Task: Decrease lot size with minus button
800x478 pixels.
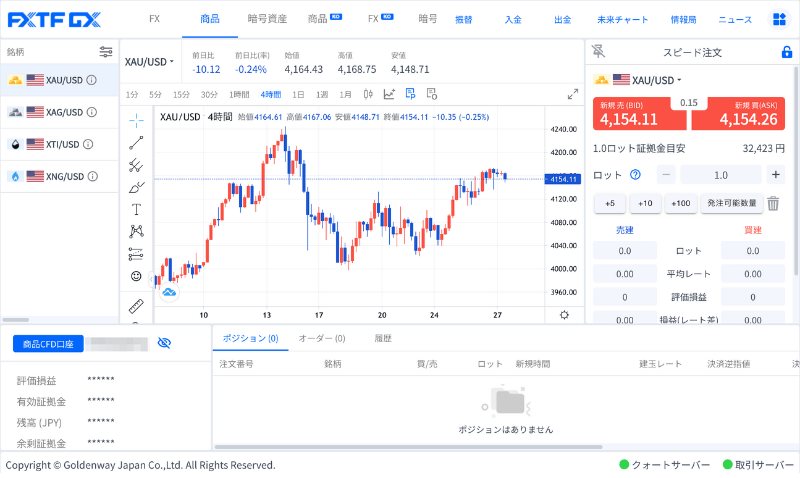Action: (666, 174)
